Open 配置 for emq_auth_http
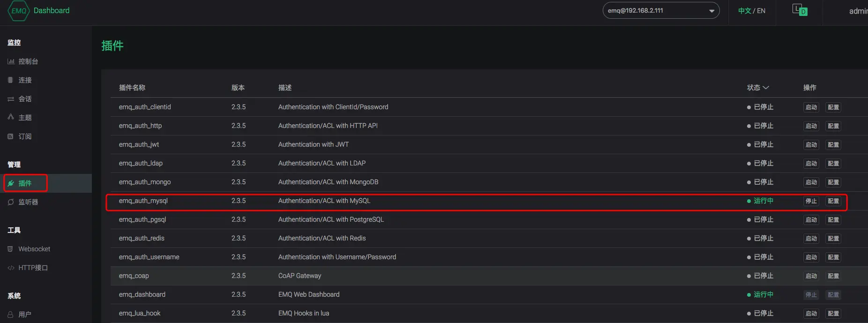 pos(833,126)
